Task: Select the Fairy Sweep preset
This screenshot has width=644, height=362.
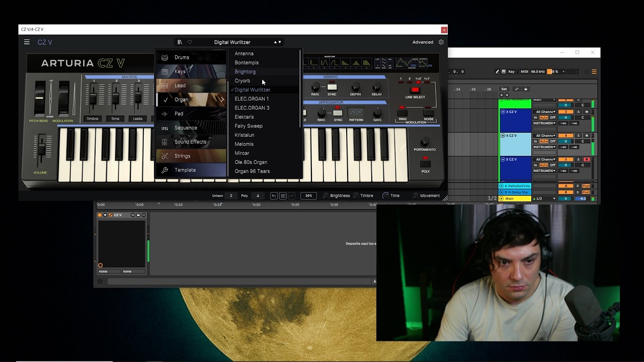Action: click(x=249, y=126)
